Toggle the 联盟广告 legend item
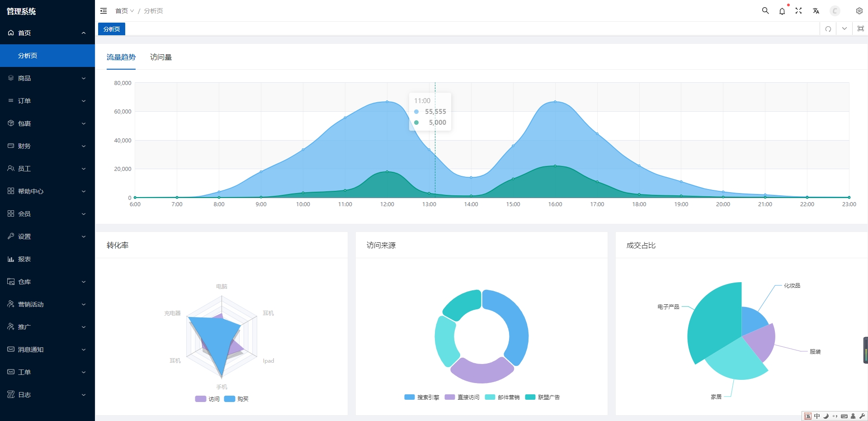Viewport: 868px width, 421px height. (542, 397)
